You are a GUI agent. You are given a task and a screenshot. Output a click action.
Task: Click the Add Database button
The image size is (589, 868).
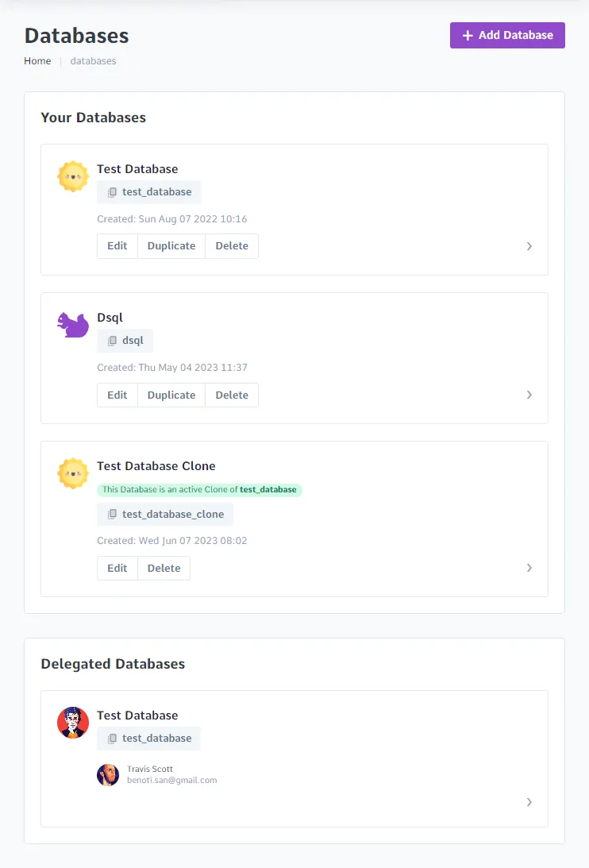coord(507,35)
